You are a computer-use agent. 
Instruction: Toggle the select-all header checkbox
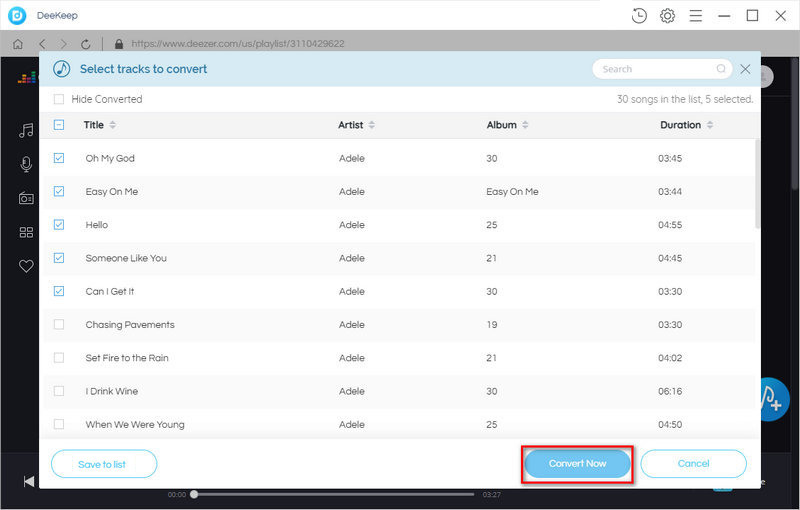point(59,125)
